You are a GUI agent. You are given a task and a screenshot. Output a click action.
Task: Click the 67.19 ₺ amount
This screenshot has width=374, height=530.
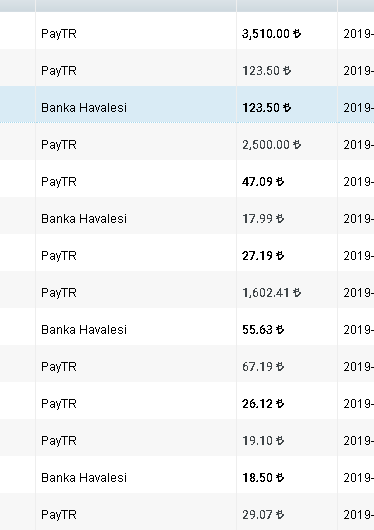click(x=263, y=367)
